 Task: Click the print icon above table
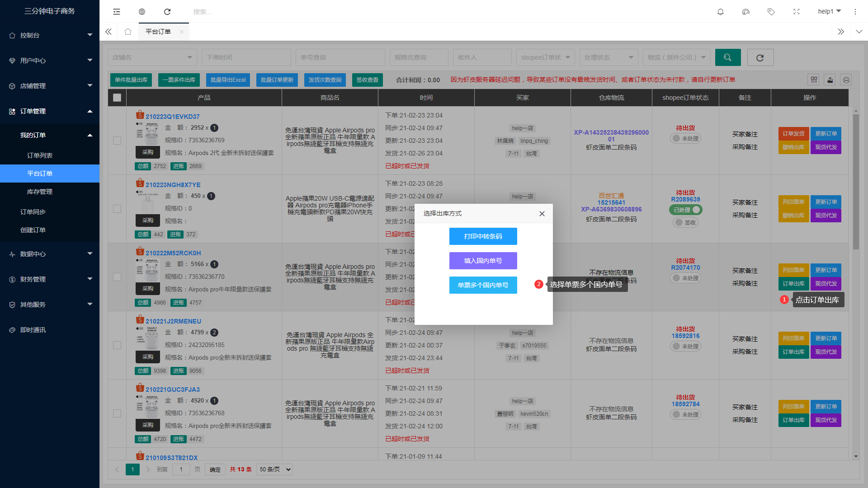coord(846,80)
